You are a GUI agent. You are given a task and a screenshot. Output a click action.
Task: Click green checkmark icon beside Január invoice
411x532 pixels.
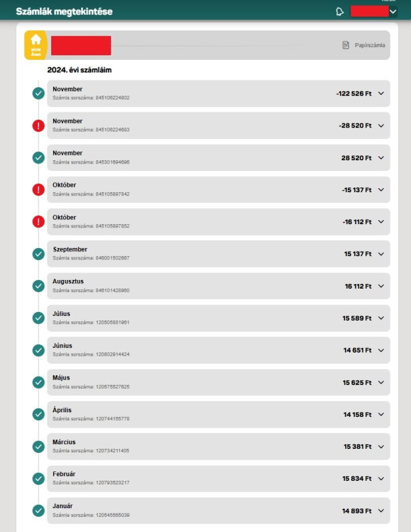[x=39, y=511]
